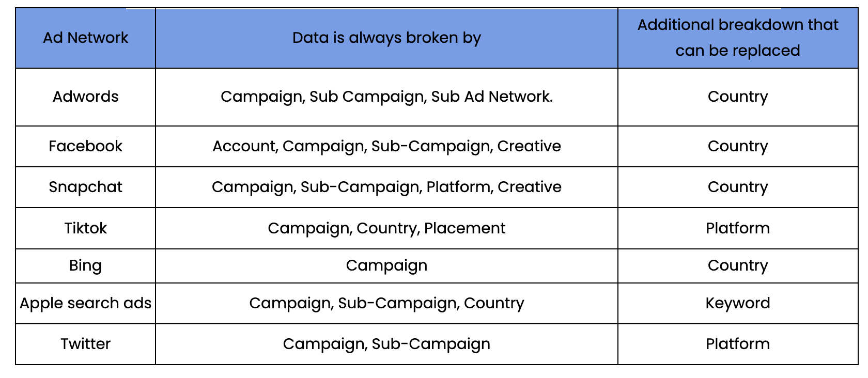Click the 'Additional breakdown that can be replaced' header
Viewport: 868px width, 378px height.
pos(738,38)
